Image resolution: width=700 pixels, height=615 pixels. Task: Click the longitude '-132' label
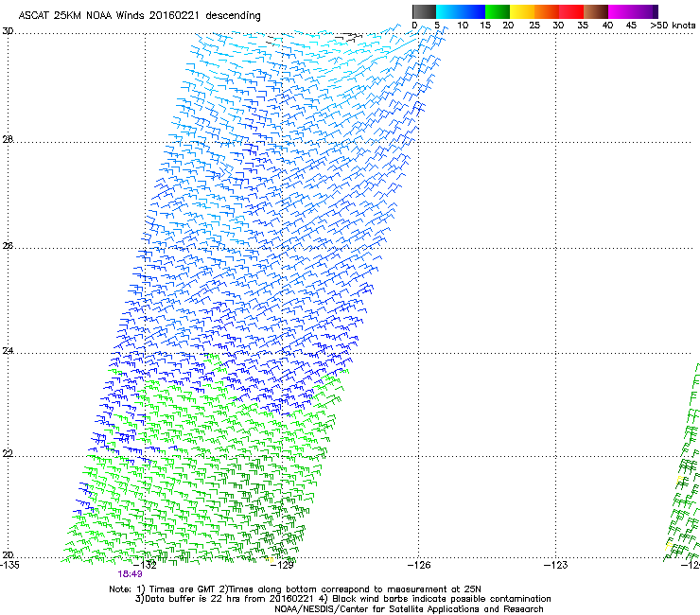[147, 565]
